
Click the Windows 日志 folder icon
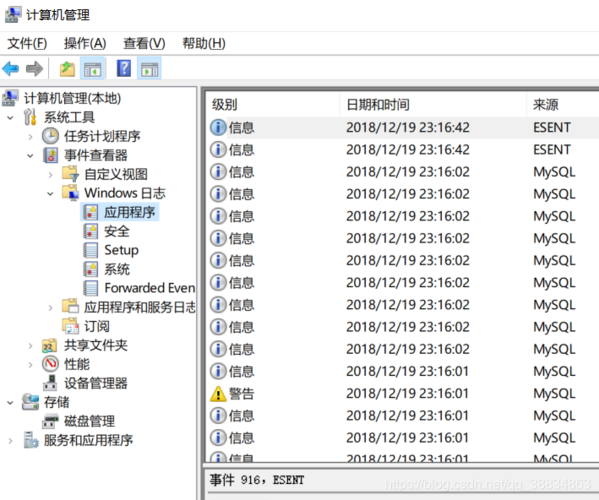point(71,193)
